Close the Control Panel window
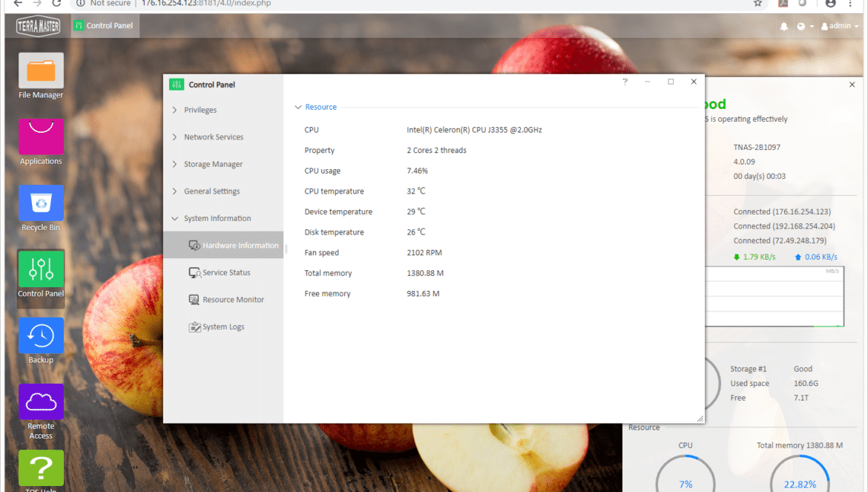Image resolution: width=868 pixels, height=492 pixels. (x=694, y=82)
